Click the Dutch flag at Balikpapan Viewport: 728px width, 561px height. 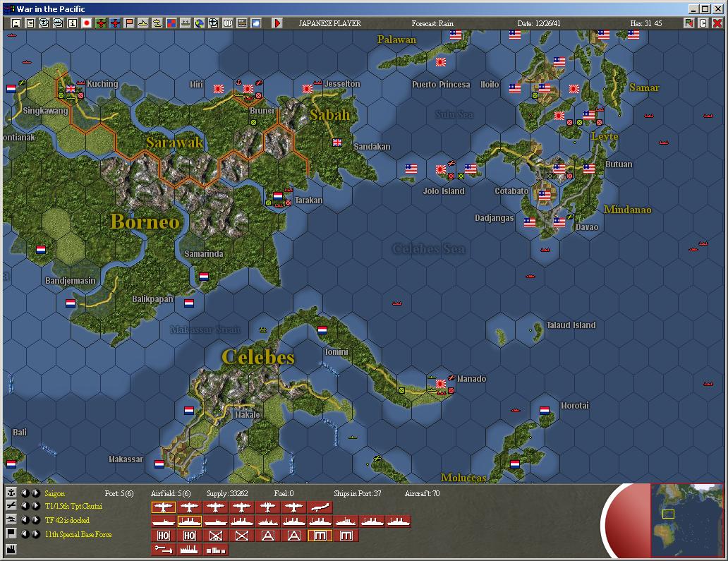pyautogui.click(x=189, y=303)
